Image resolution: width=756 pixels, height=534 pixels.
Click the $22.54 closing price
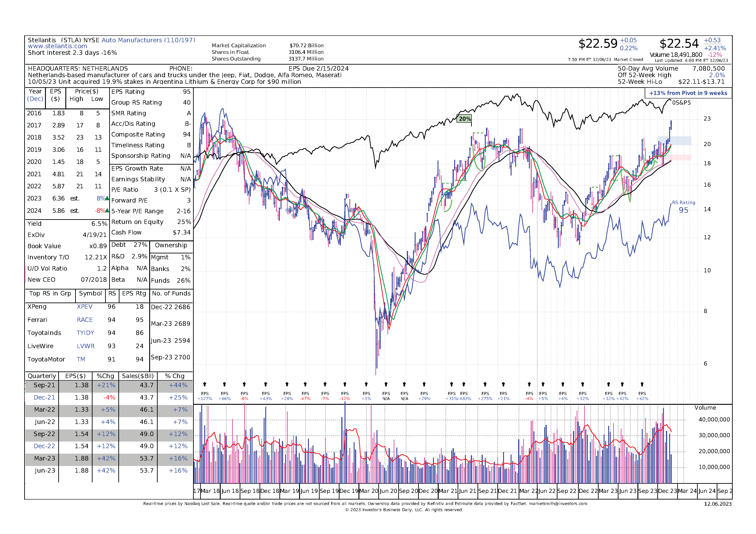(679, 43)
